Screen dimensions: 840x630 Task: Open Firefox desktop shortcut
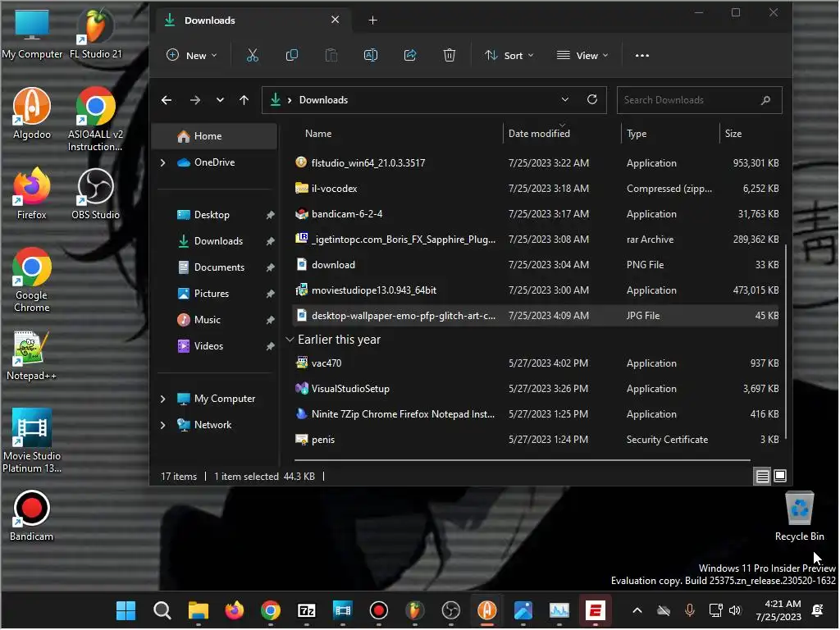32,194
